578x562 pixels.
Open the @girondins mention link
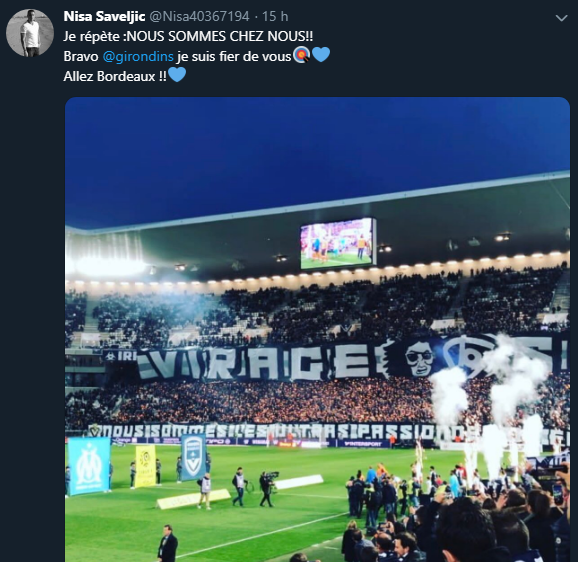coord(138,56)
